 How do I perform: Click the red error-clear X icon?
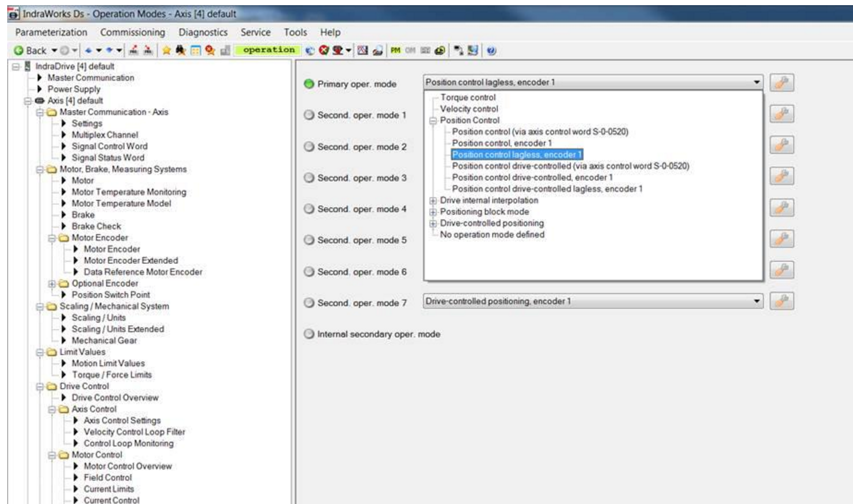point(323,50)
